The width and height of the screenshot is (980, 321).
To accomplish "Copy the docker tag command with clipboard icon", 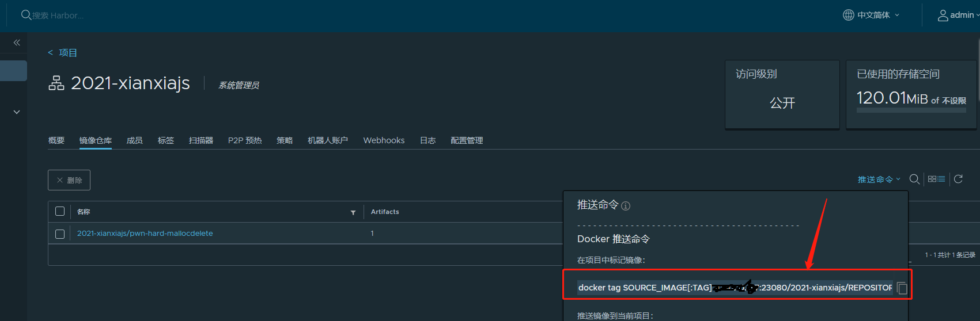I will [902, 288].
